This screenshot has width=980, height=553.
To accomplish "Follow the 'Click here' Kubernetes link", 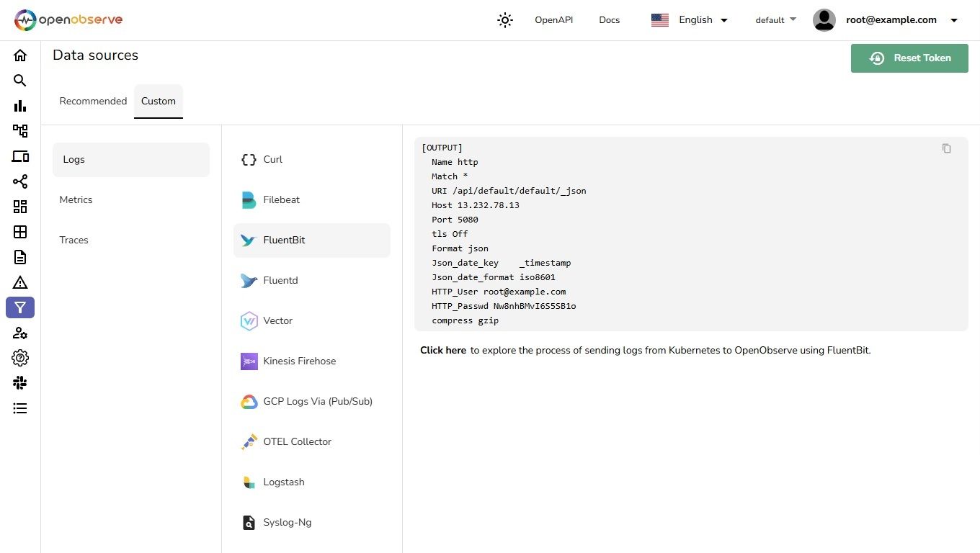I will click(x=443, y=351).
